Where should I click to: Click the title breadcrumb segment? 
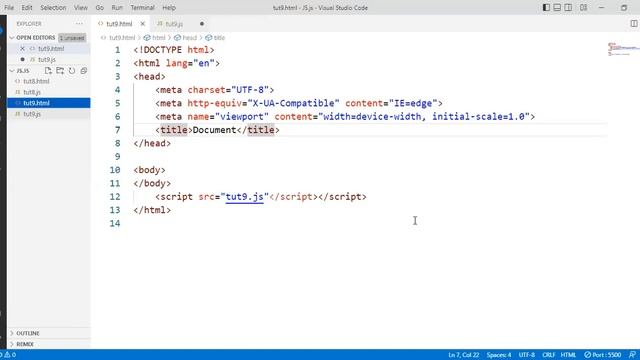[x=219, y=38]
